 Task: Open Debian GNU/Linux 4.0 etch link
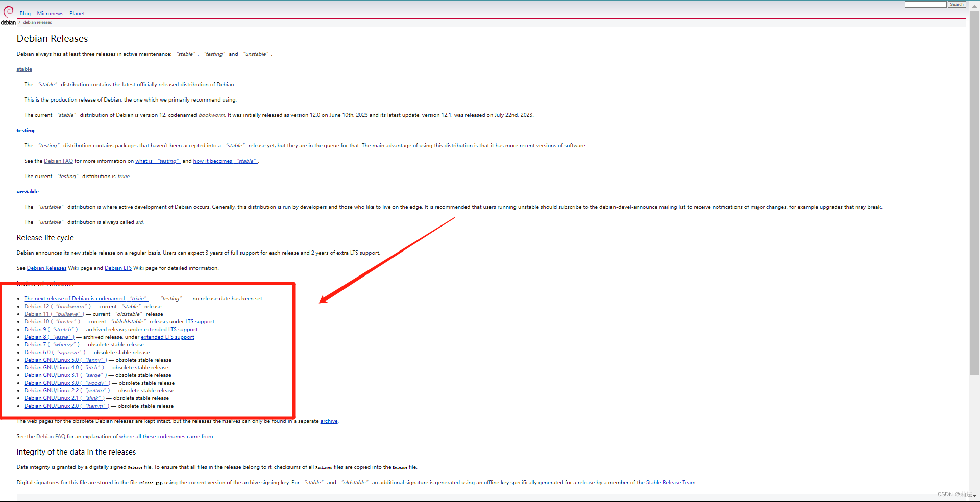[64, 368]
